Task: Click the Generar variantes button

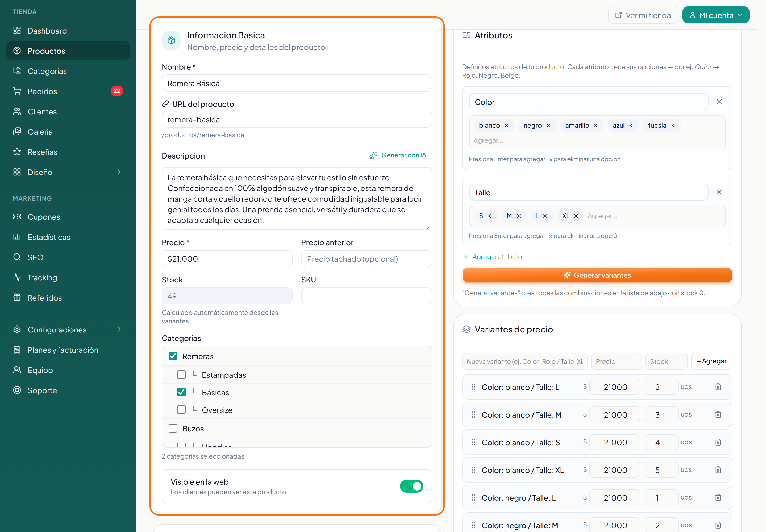Action: [x=597, y=275]
